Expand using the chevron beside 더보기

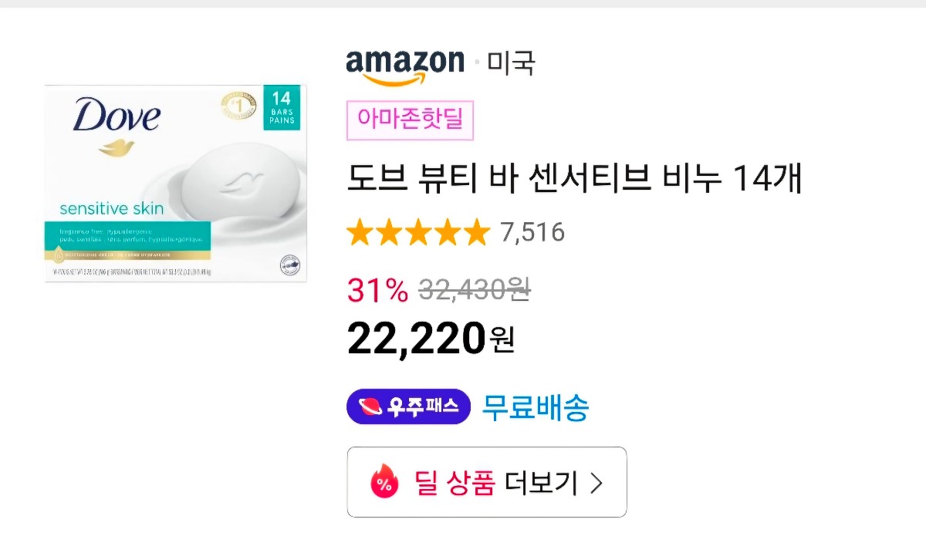tap(596, 483)
